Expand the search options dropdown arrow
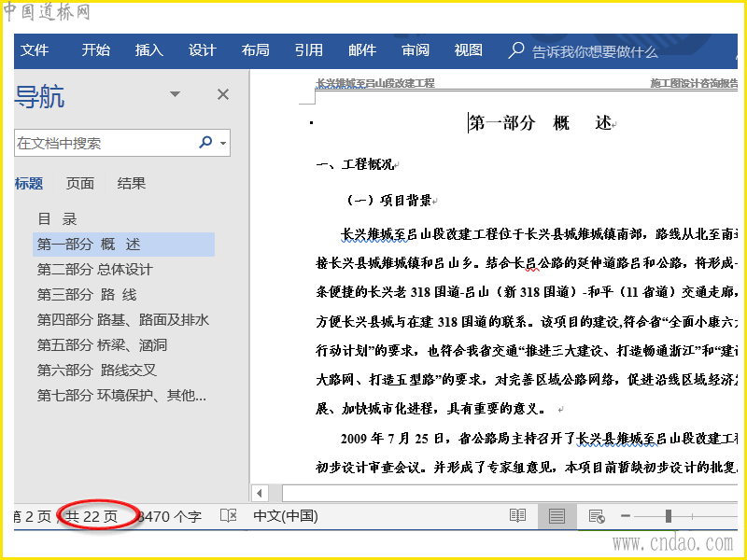747x560 pixels. (x=223, y=143)
